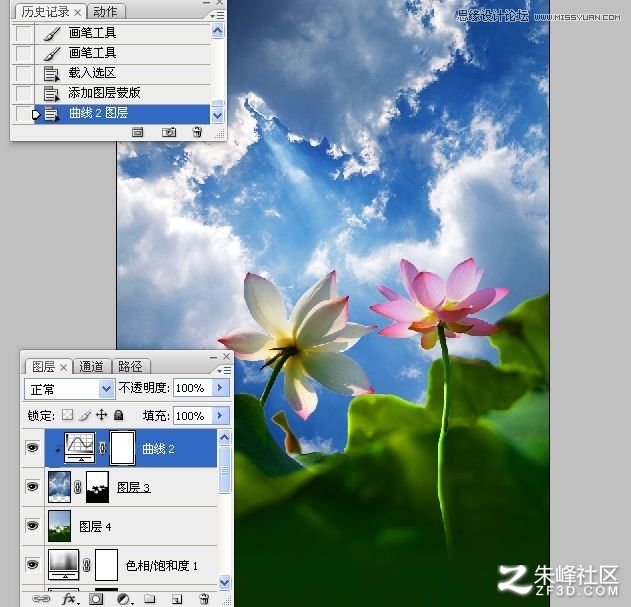Add a layer mask using the mask icon
Image resolution: width=631 pixels, height=607 pixels.
tap(96, 599)
